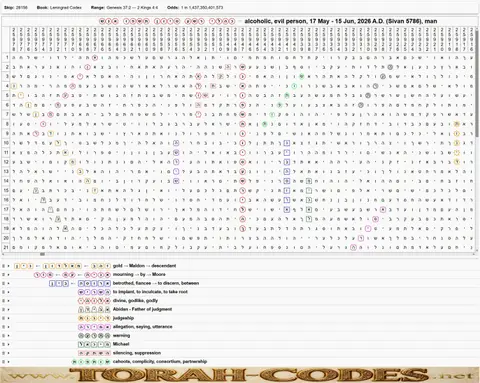
Task: Toggle the small box on the 'divine, godlike' row
Action: click(3, 301)
